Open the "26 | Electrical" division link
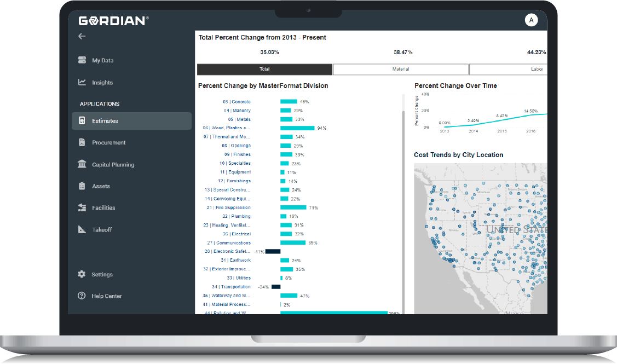 pos(237,234)
